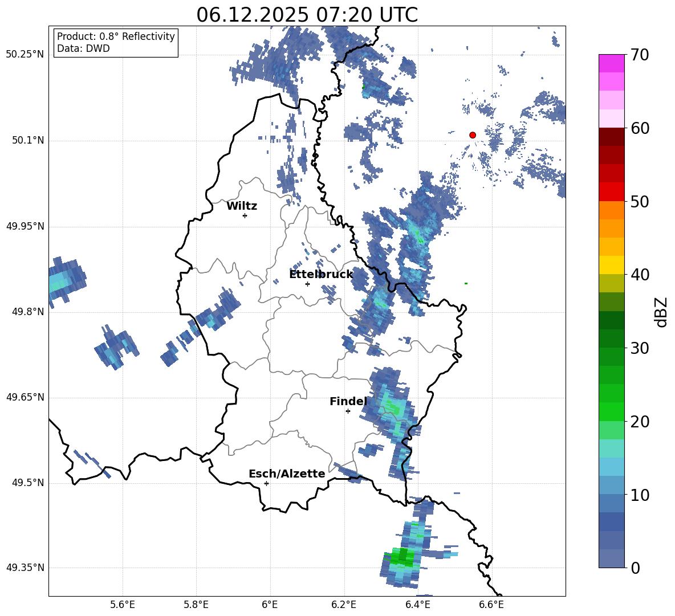The width and height of the screenshot is (675, 616).
Task: Click the 6.6°E longitude label
Action: pos(491,605)
